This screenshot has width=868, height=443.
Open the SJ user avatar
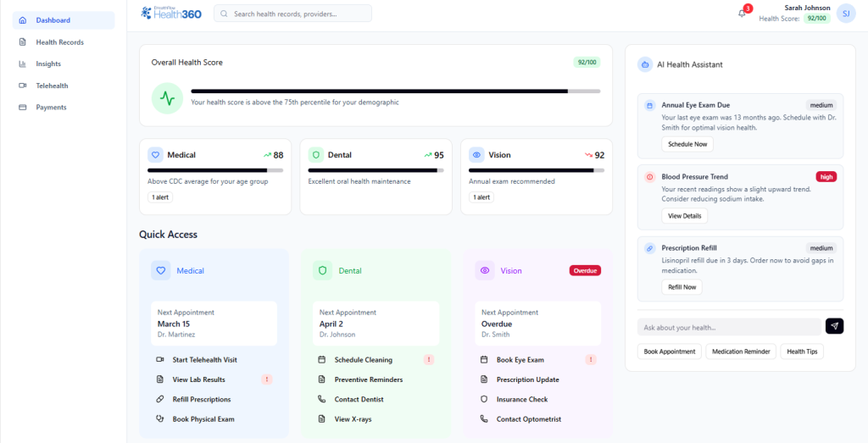pyautogui.click(x=845, y=14)
